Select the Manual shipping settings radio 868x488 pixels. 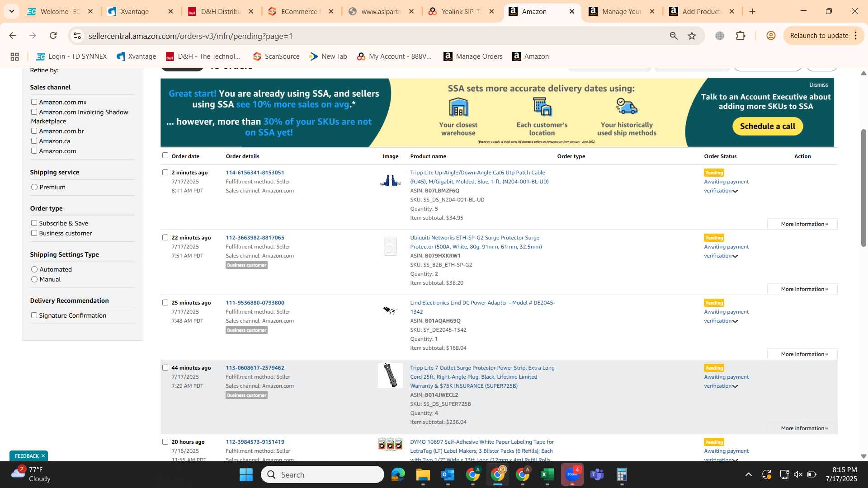click(x=34, y=279)
